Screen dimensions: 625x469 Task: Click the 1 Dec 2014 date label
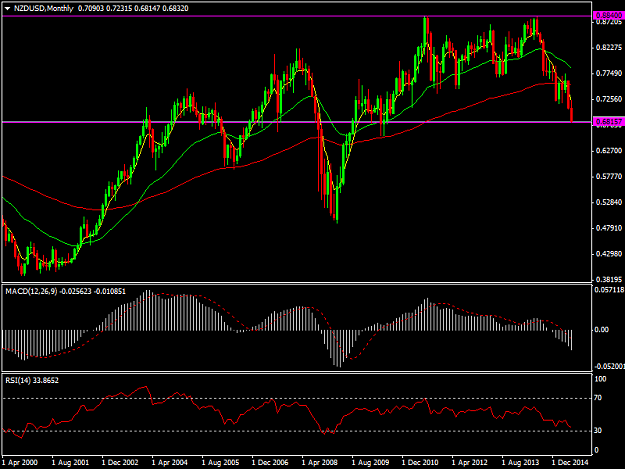(570, 463)
